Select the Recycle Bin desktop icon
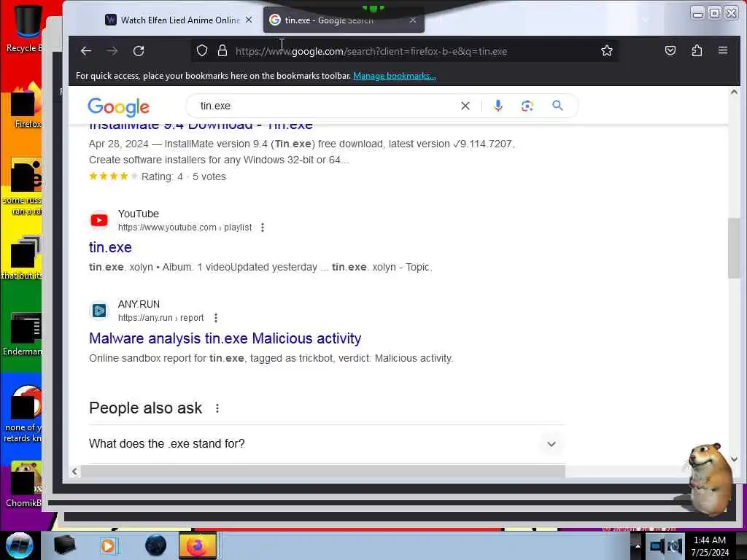This screenshot has width=747, height=560. pyautogui.click(x=24, y=28)
